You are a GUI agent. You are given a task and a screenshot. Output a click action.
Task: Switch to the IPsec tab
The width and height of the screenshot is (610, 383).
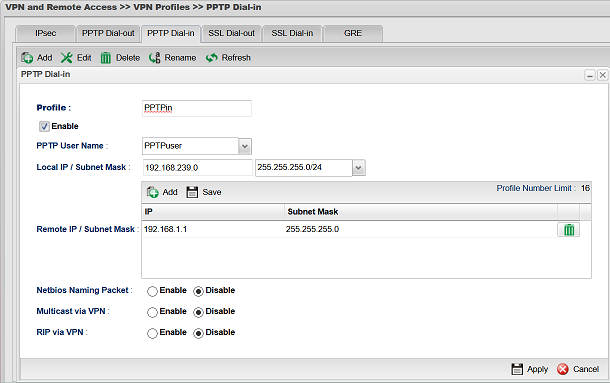tap(46, 33)
